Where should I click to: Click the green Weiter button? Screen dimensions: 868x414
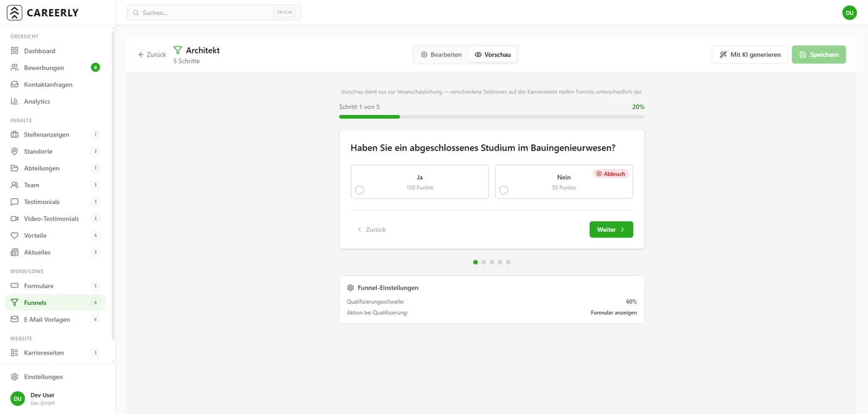611,229
